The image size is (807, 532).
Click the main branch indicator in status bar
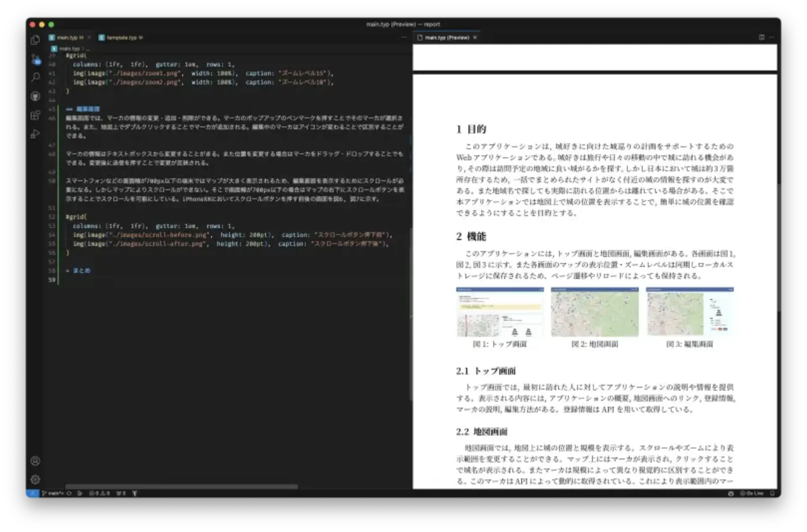(53, 493)
